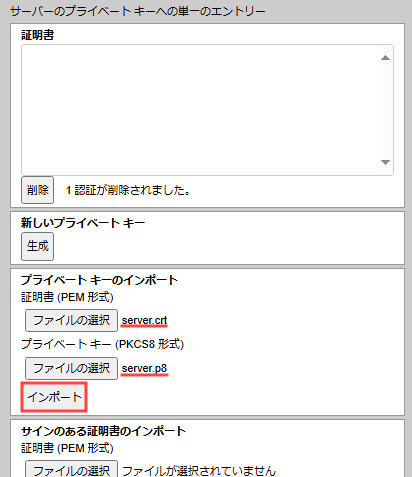Click inside the empty 証明書 list box
The width and height of the screenshot is (412, 477).
point(200,110)
